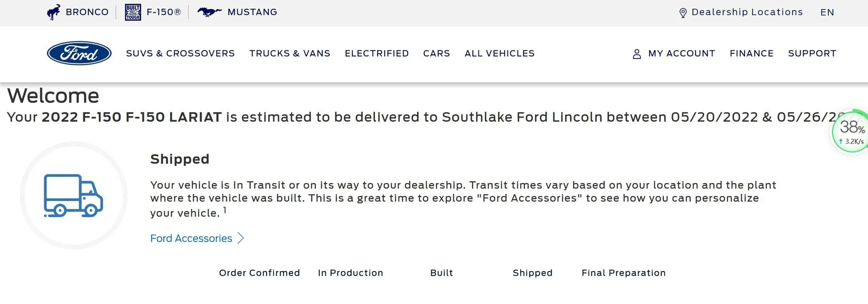The image size is (868, 304).
Task: Select the Built Ford Tough F-150 logo
Action: click(132, 12)
